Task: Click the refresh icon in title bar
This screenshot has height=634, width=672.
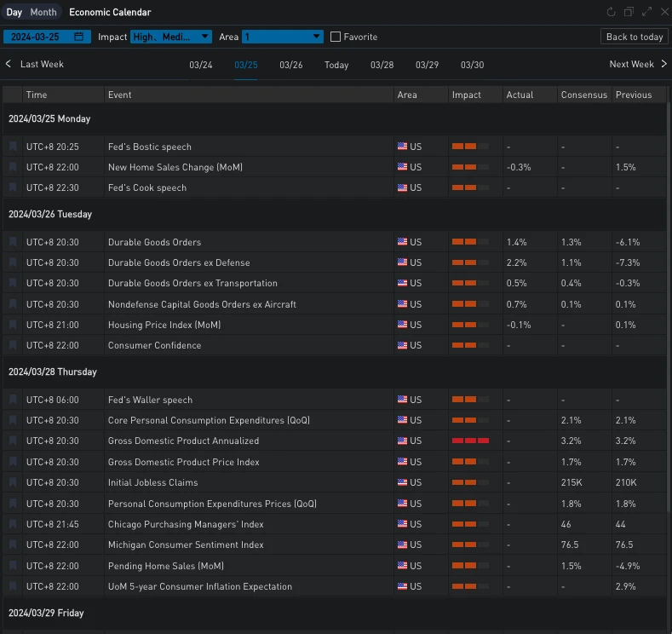Action: click(x=611, y=12)
